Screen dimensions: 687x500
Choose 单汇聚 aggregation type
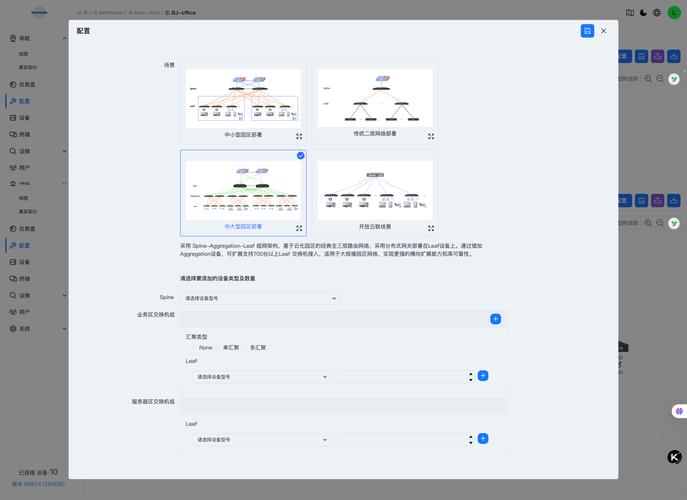click(x=231, y=348)
